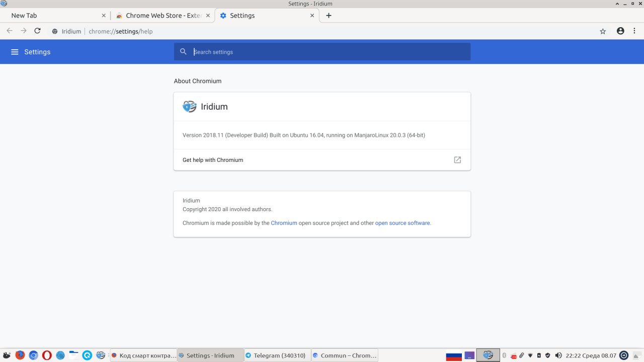Switch to Telegram (340310) window

click(x=277, y=355)
